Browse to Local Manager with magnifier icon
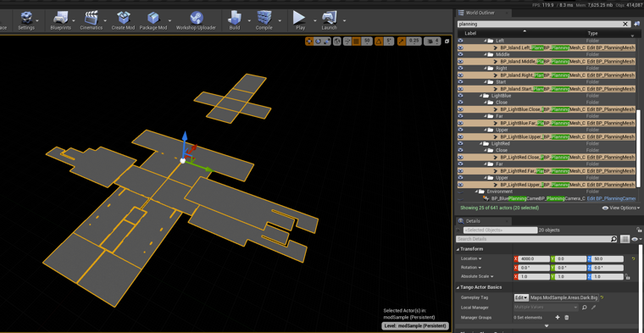Viewport: 644px width, 333px height. (584, 308)
